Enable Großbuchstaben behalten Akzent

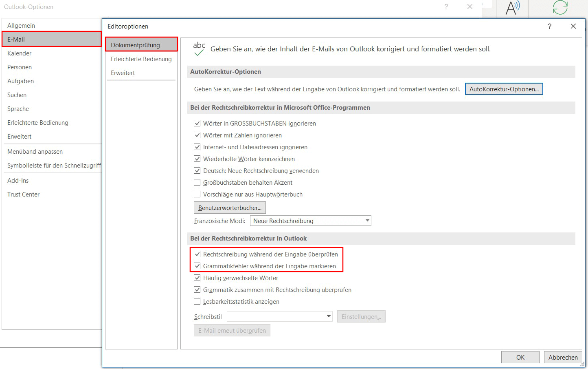[x=197, y=182]
